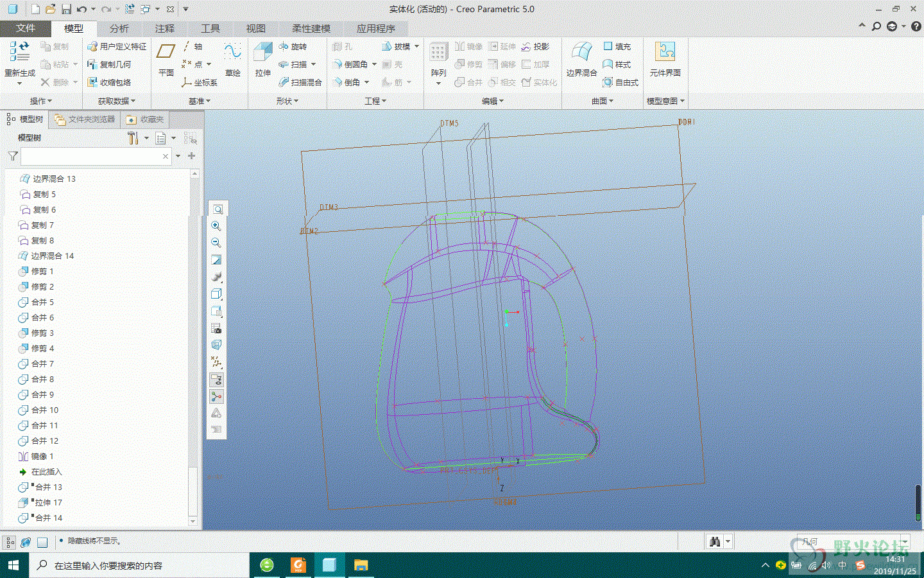The image size is (924, 578).
Task: Click the 用户定义特征 icon
Action: click(x=117, y=46)
